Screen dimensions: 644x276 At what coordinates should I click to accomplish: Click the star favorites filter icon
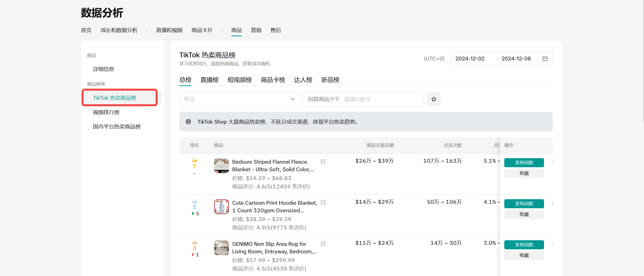click(434, 99)
